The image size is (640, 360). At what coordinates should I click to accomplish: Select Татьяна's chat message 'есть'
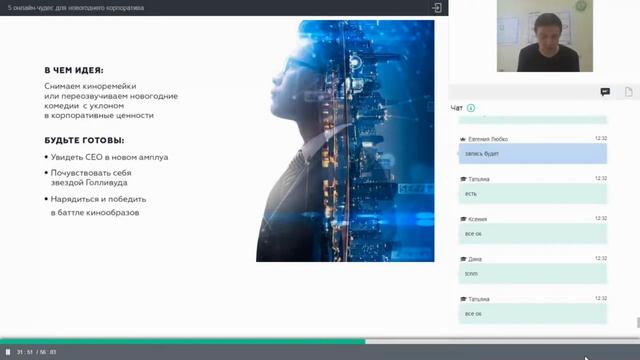coord(533,194)
